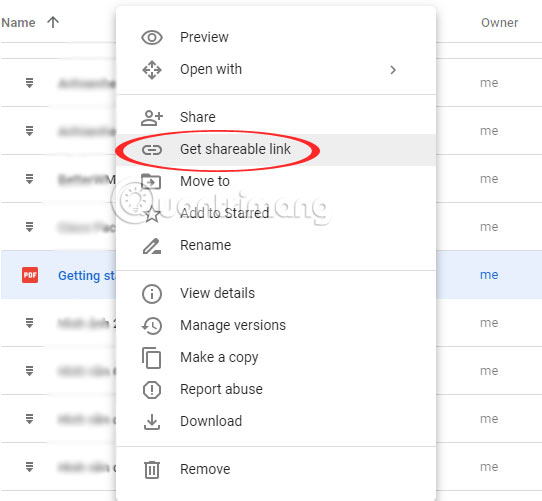Screen dimensions: 542x501
Task: Click the blue 'me' owner of Getting started
Action: pyautogui.click(x=489, y=275)
